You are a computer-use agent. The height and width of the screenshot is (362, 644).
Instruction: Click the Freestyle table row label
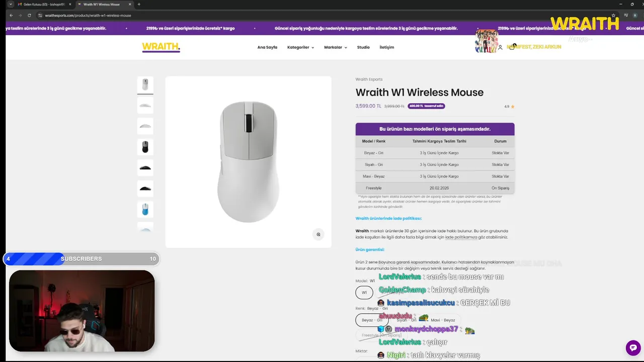(x=373, y=188)
